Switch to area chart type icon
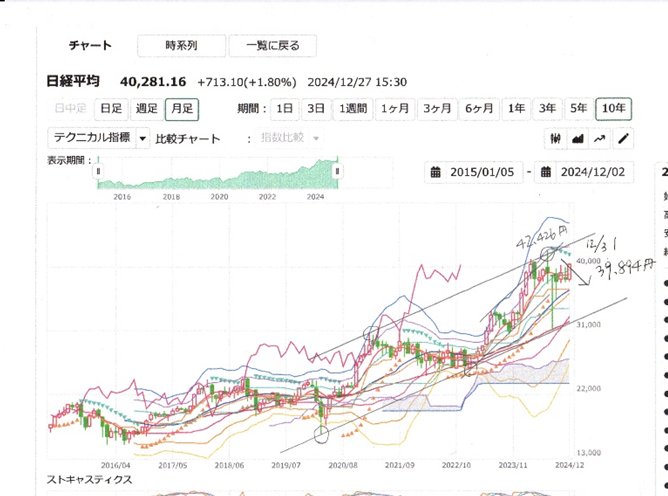Image resolution: width=668 pixels, height=496 pixels. click(578, 138)
